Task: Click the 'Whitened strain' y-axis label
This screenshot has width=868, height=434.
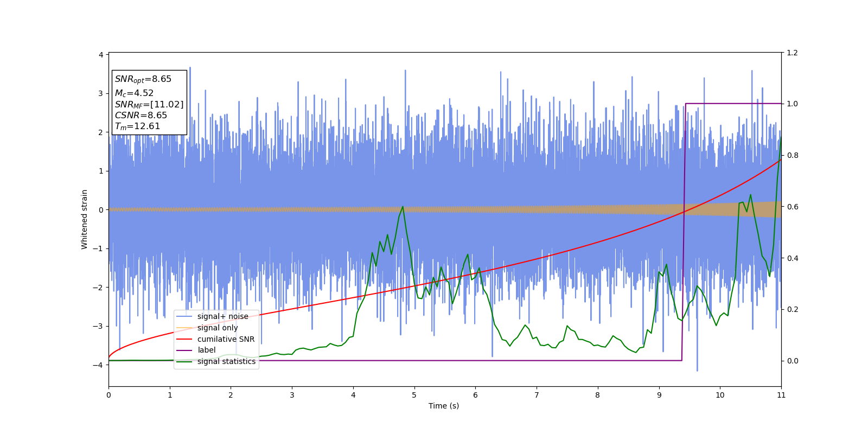Action: pyautogui.click(x=85, y=219)
